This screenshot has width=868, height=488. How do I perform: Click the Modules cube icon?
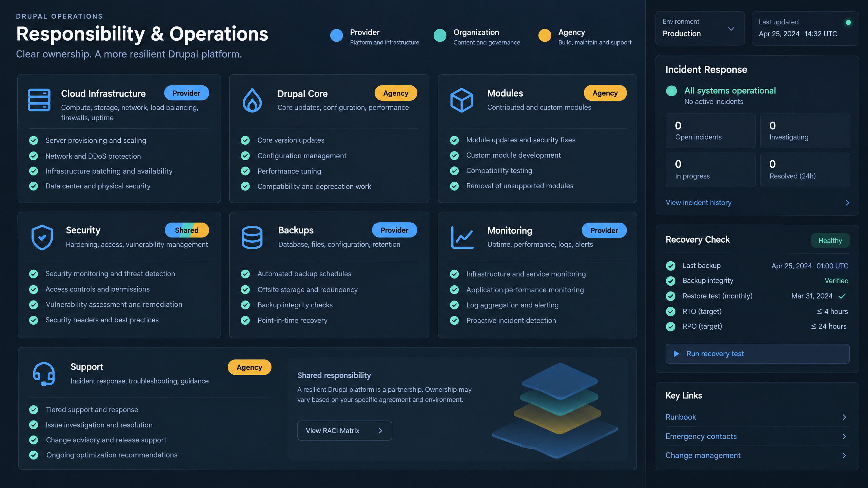click(461, 100)
